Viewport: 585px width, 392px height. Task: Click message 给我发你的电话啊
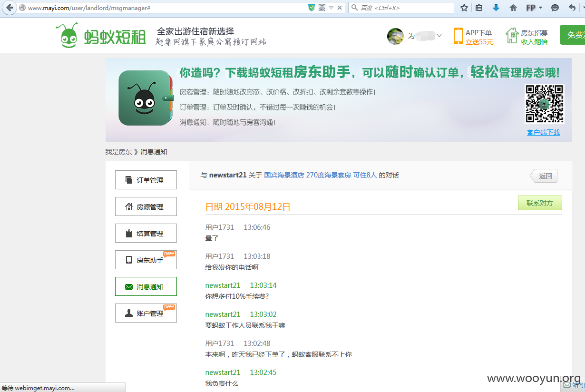coord(232,267)
